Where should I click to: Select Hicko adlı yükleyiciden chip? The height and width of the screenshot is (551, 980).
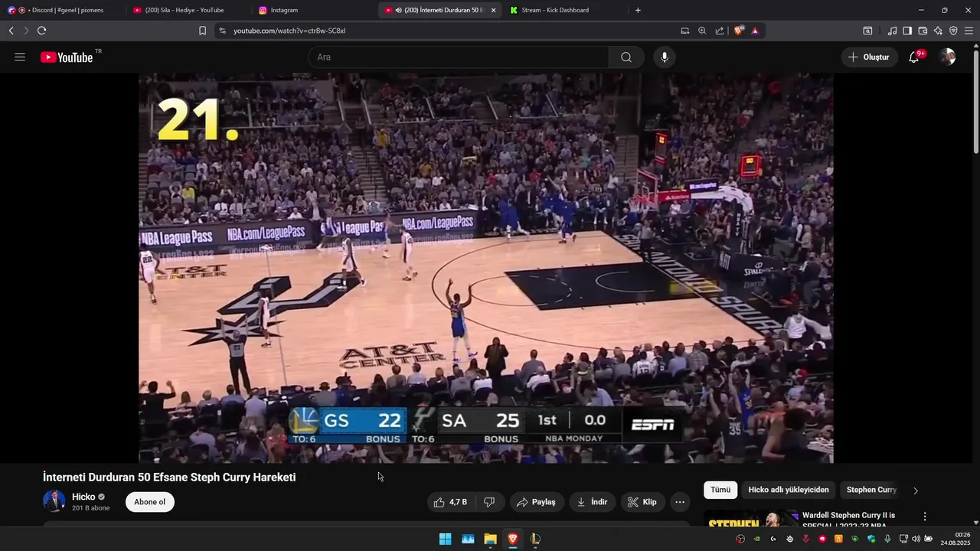pyautogui.click(x=789, y=490)
